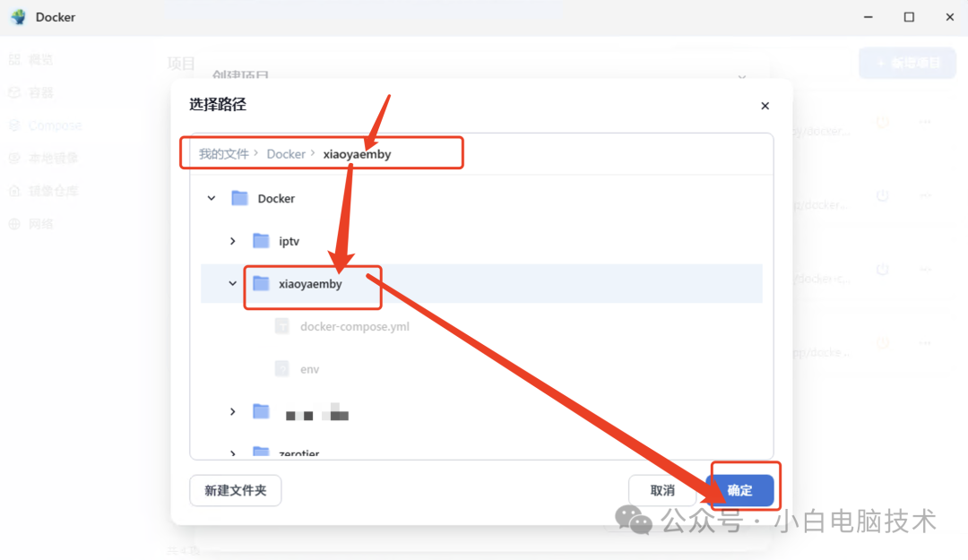Select the Docker folder icon

click(239, 198)
